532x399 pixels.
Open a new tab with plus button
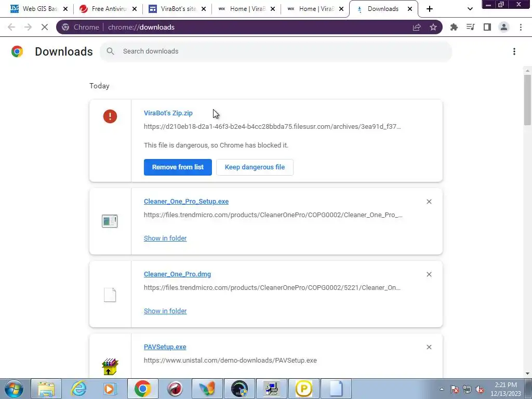tap(430, 9)
